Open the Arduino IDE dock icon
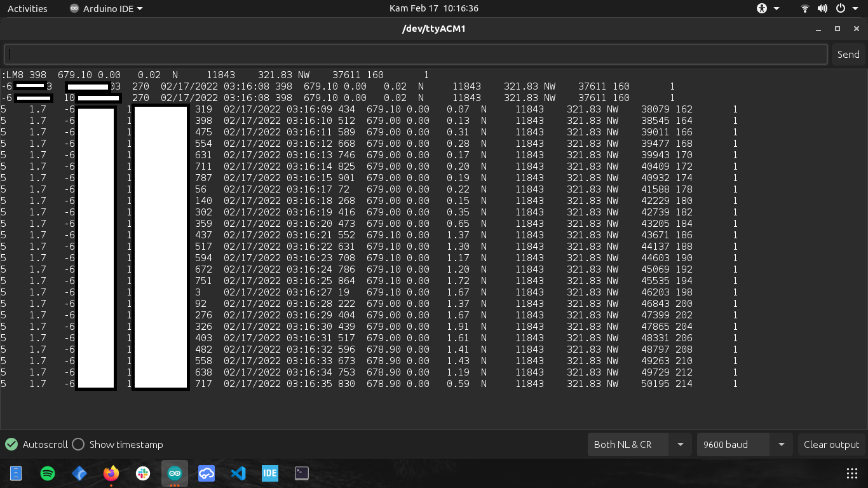The width and height of the screenshot is (868, 488). click(174, 473)
